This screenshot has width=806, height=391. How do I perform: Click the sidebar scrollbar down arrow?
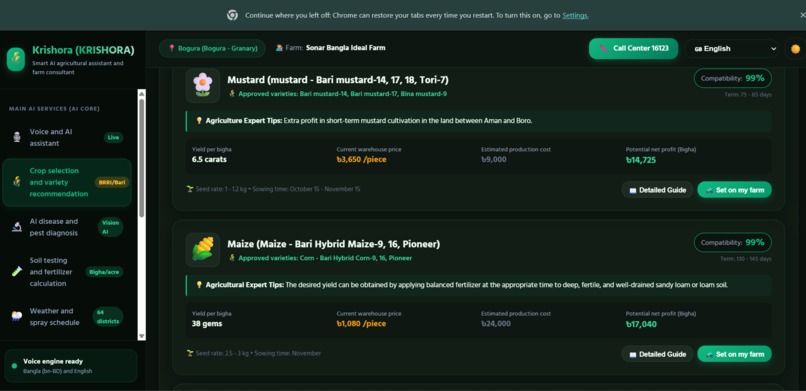click(142, 336)
